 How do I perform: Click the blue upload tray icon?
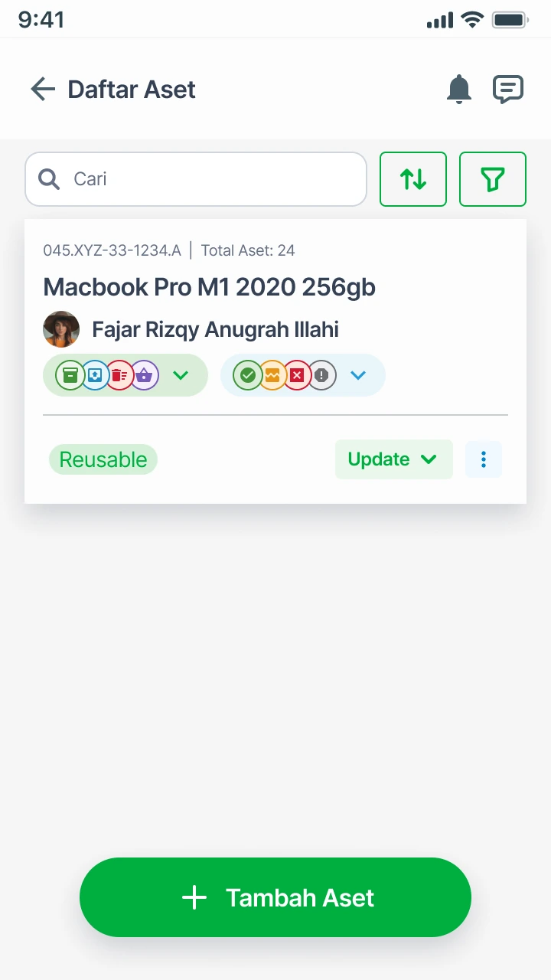pos(95,375)
